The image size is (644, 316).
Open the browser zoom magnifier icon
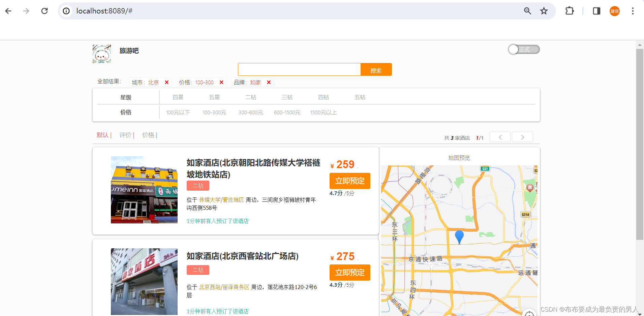527,11
